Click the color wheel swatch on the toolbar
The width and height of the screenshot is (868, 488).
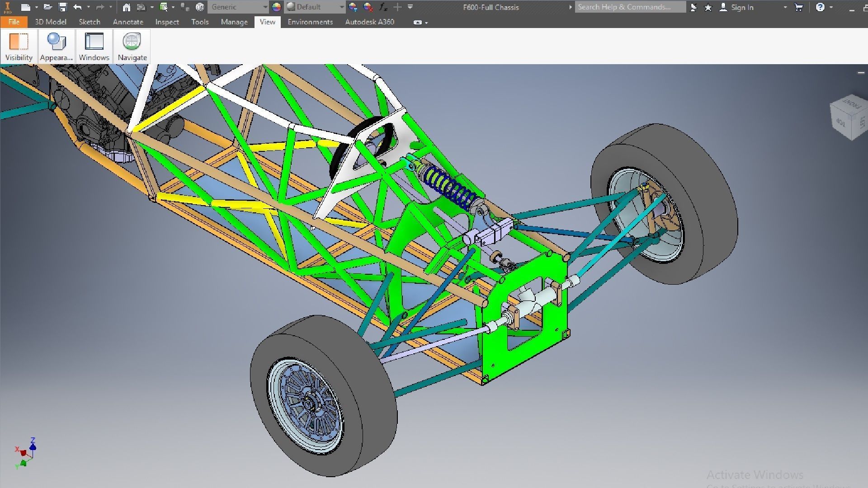(277, 7)
